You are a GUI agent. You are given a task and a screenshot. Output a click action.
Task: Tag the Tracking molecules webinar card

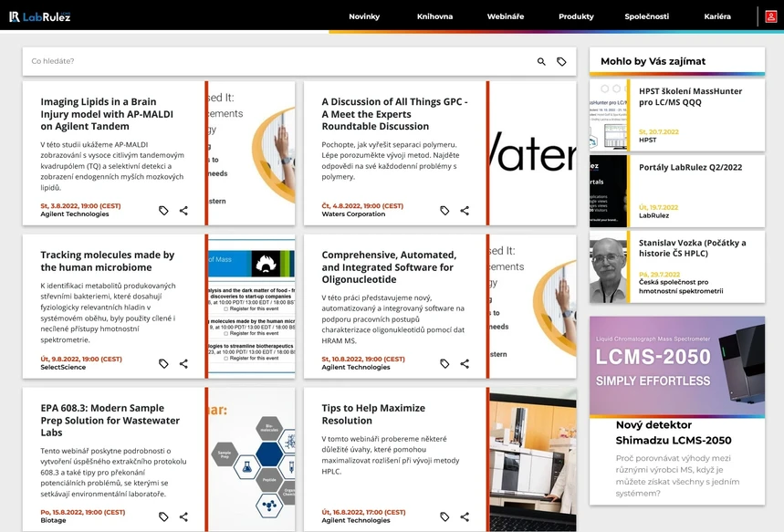pyautogui.click(x=163, y=363)
